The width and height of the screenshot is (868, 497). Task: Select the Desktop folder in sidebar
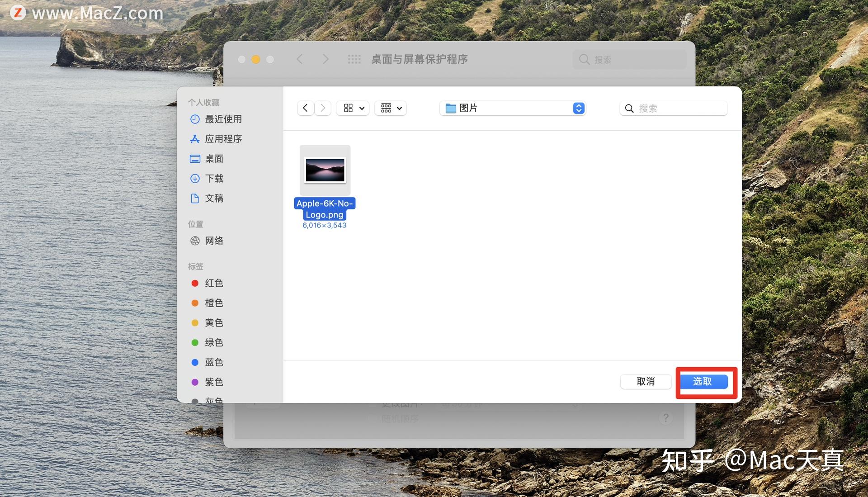213,159
